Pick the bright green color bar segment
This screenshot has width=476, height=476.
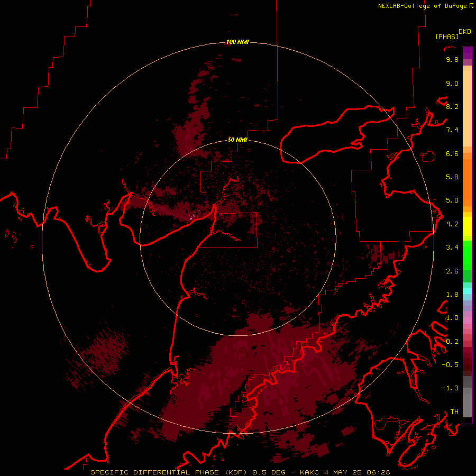[x=467, y=255]
